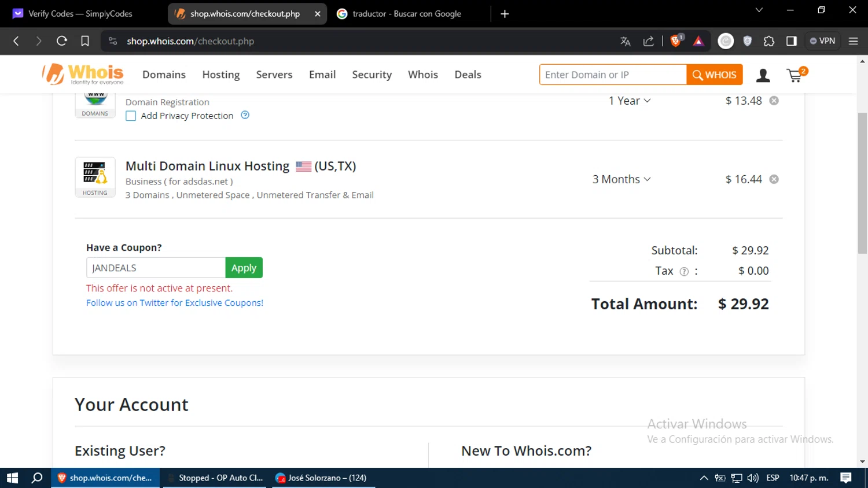Click the ESP language indicator
This screenshot has width=868, height=488.
coord(773,478)
